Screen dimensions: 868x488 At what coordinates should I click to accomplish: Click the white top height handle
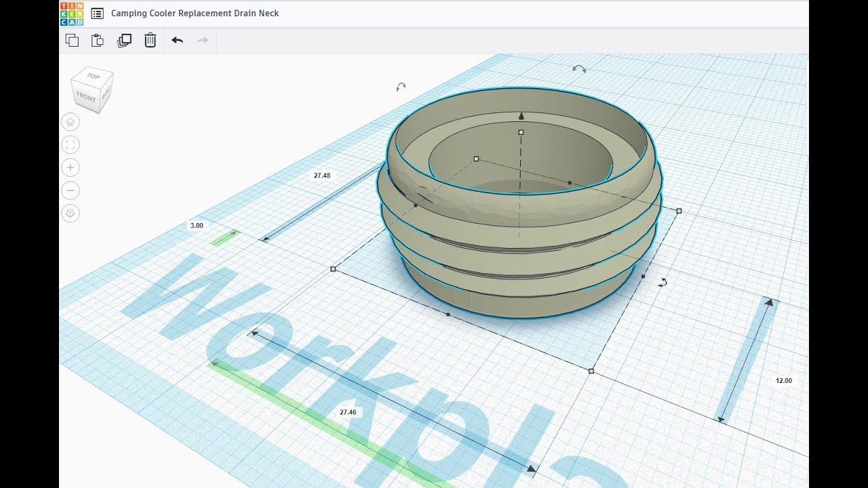tap(521, 132)
